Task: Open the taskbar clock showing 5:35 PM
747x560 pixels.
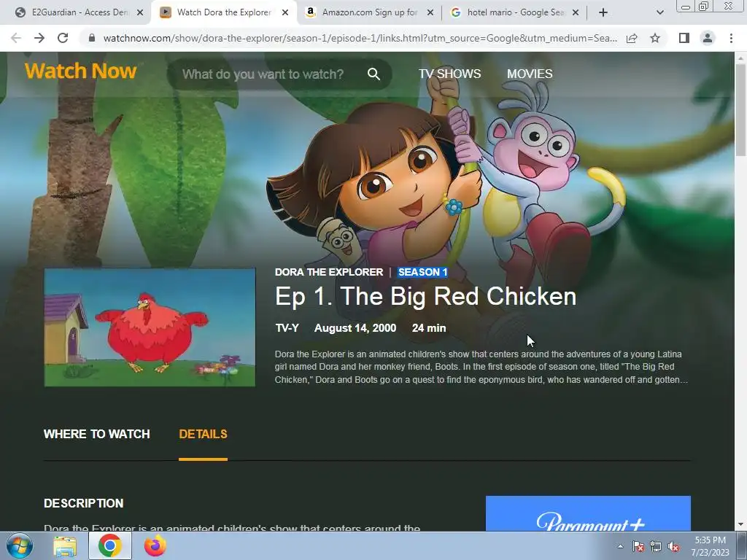Action: 710,545
